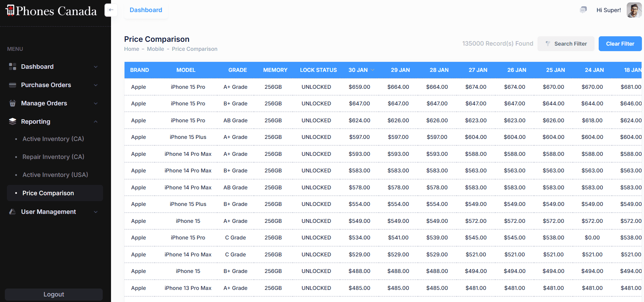Open Active Inventory (CA) report
The width and height of the screenshot is (644, 302).
(x=53, y=139)
